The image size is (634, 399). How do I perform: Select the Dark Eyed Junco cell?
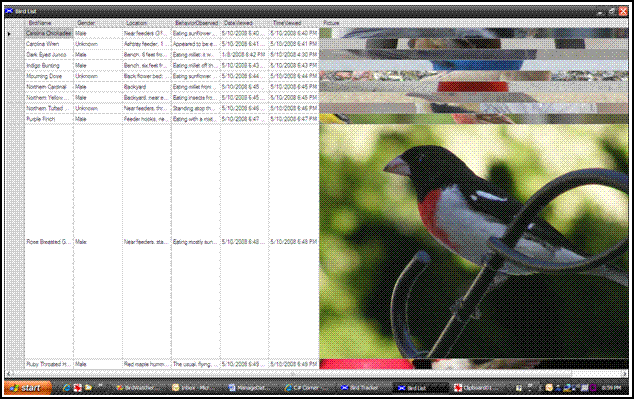coord(49,55)
